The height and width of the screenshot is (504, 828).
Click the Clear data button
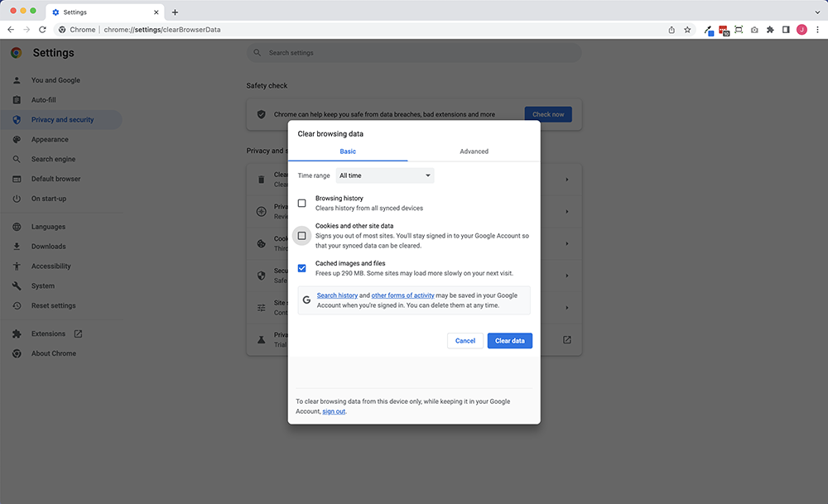[509, 341]
